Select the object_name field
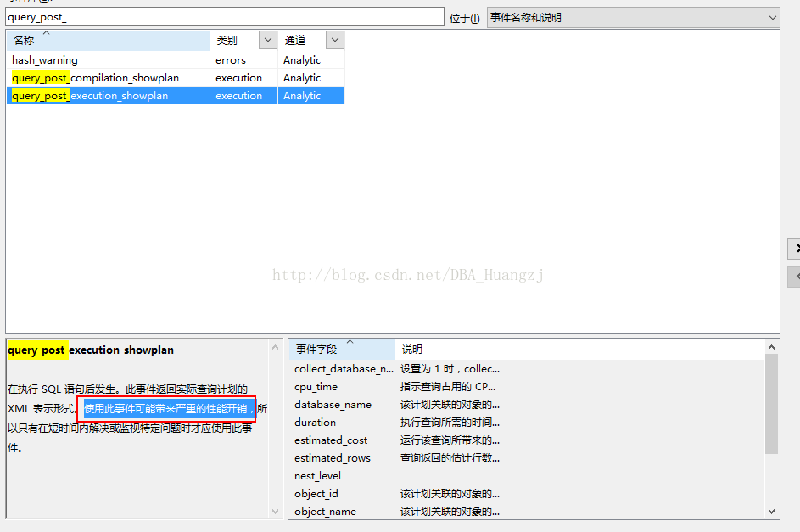The height and width of the screenshot is (532, 800). click(x=396, y=511)
